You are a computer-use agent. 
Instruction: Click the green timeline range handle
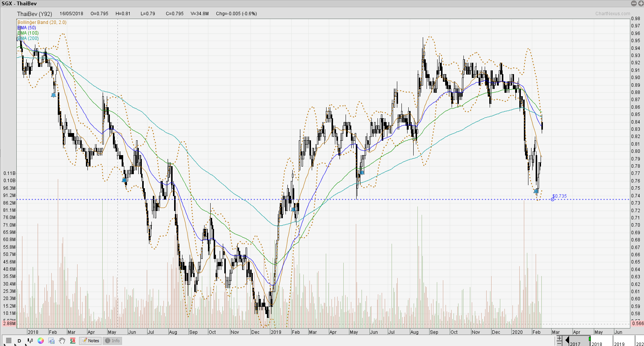tap(590, 338)
